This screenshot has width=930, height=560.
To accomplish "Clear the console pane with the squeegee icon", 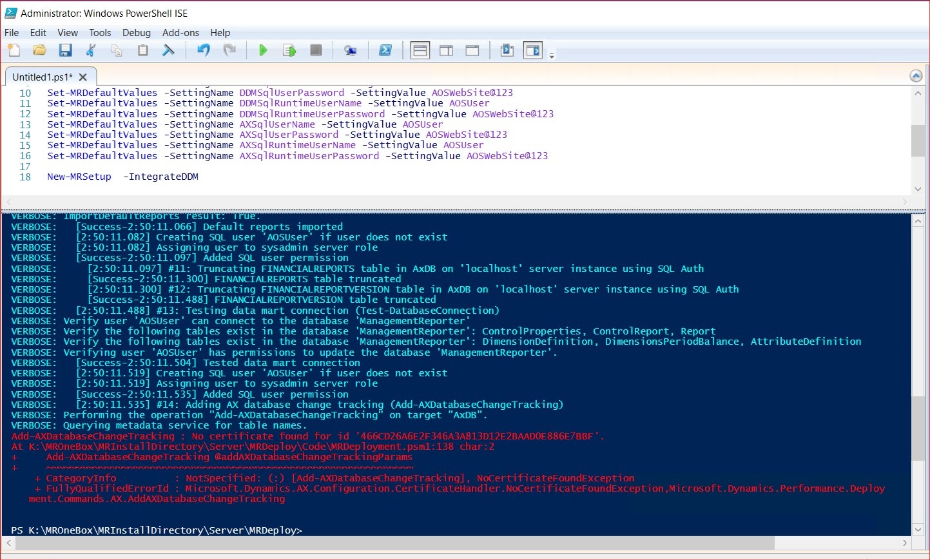I will click(169, 50).
